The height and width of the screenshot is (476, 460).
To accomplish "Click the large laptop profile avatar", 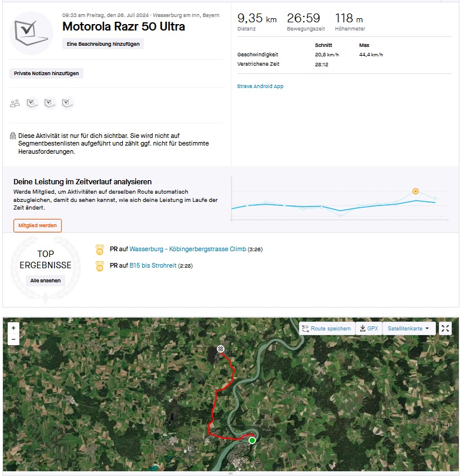I will (32, 32).
